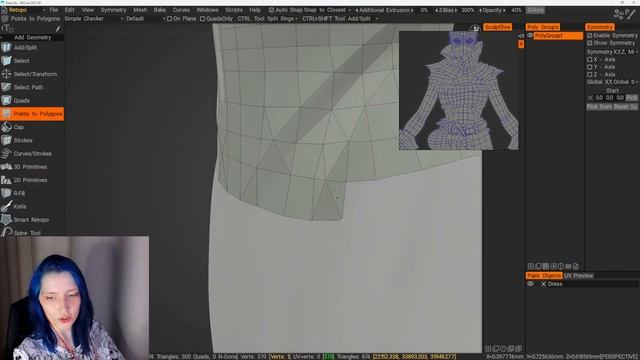Open the Global X,Y, Global S dropdown
The width and height of the screenshot is (640, 360).
612,82
